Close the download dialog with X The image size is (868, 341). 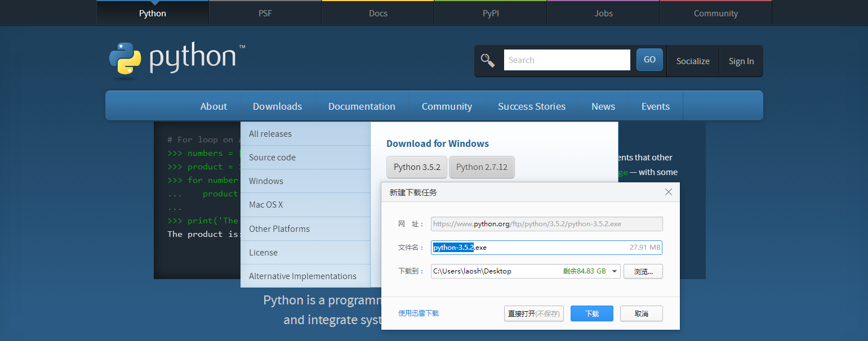click(x=669, y=192)
